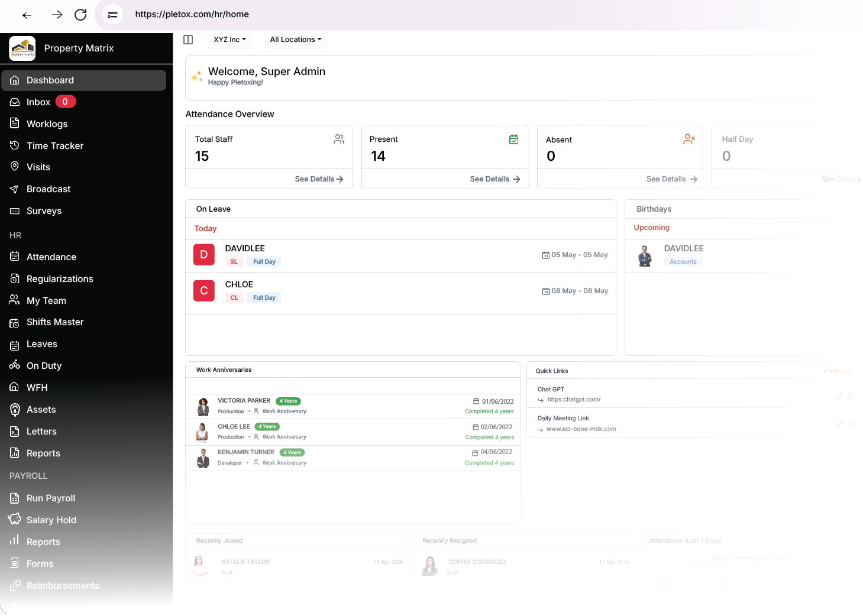
Task: Click the HR Reports sidebar icon
Action: (x=15, y=453)
